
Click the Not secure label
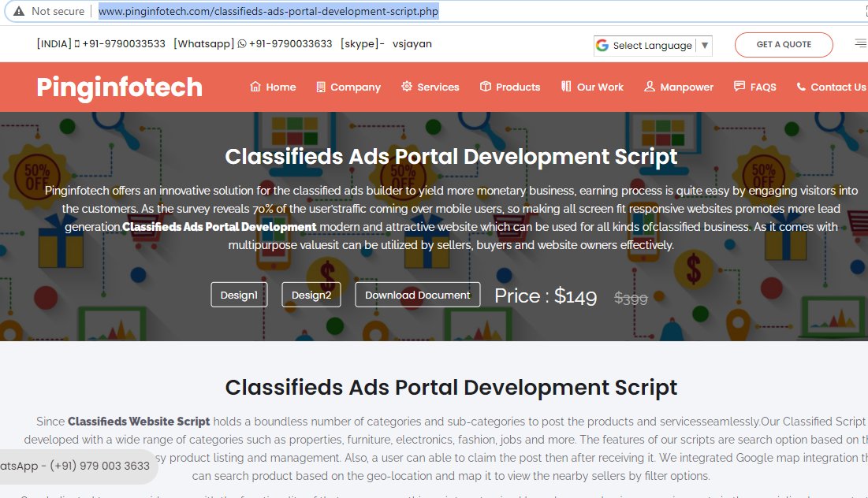coord(58,11)
